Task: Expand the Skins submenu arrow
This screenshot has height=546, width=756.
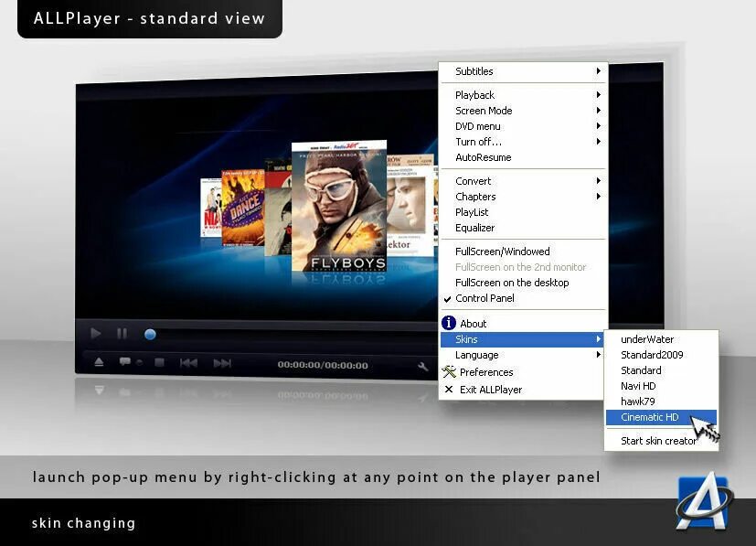Action: [x=599, y=339]
